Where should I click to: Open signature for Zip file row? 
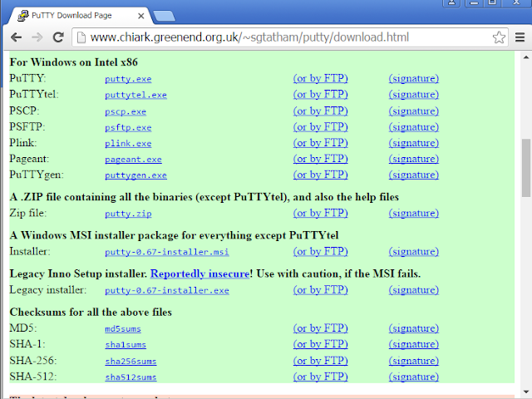point(414,213)
